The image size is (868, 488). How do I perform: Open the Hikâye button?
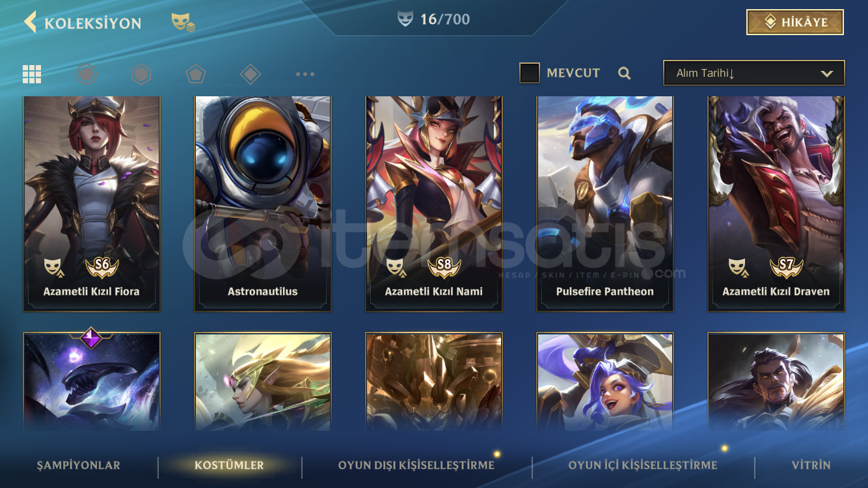(x=795, y=22)
